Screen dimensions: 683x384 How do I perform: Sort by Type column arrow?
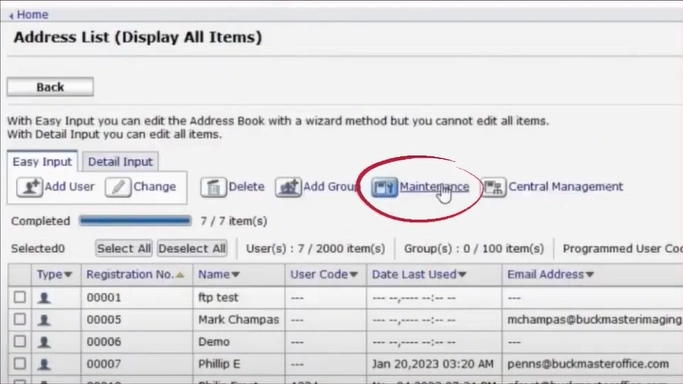[x=68, y=275]
